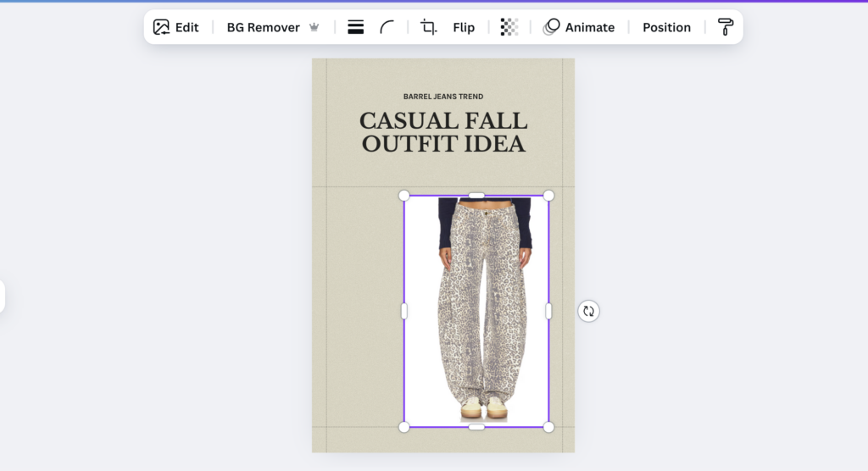Click the top edge crop handle
The height and width of the screenshot is (471, 868).
(476, 196)
